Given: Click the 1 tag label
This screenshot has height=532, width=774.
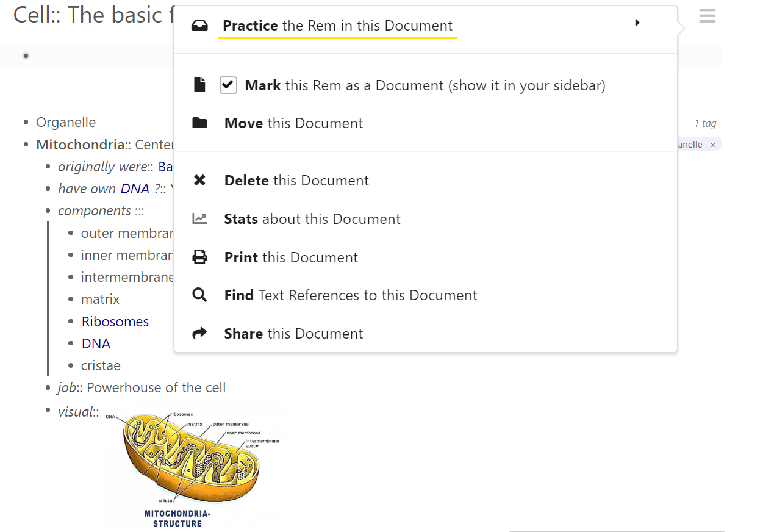Looking at the screenshot, I should click(705, 123).
